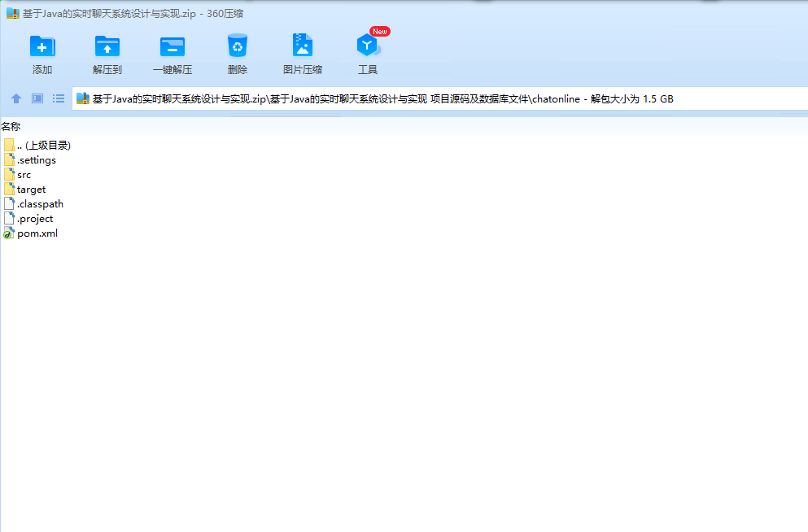The image size is (808, 532).
Task: Select the .settings folder
Action: [30, 160]
